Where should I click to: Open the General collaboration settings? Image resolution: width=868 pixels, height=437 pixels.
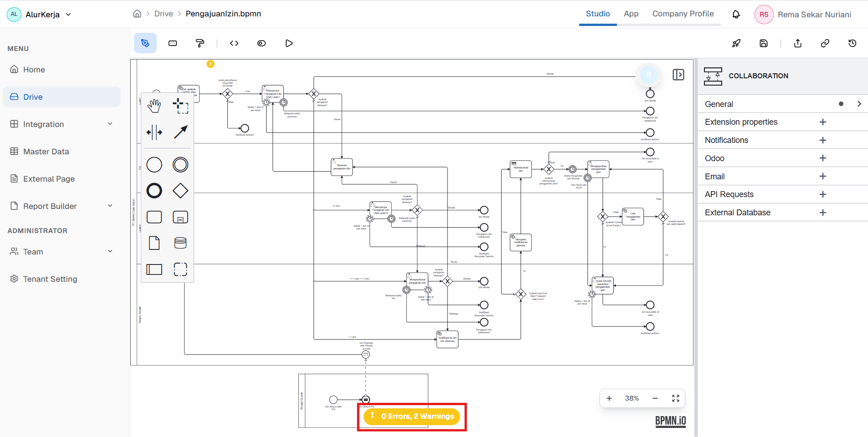click(860, 104)
